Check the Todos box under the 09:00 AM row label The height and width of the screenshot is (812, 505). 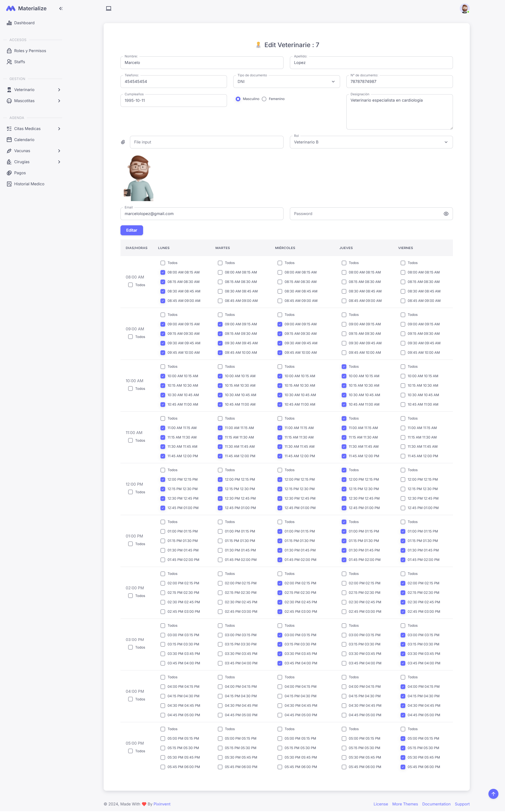pyautogui.click(x=131, y=337)
